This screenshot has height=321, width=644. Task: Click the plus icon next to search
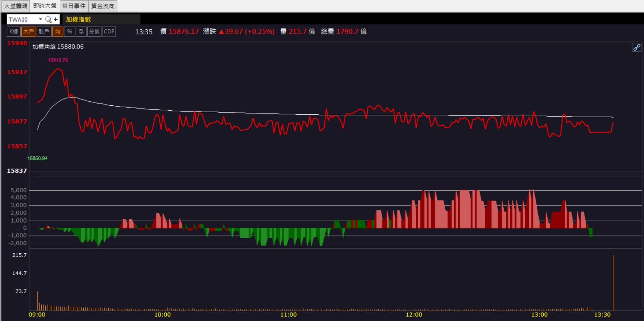click(56, 20)
